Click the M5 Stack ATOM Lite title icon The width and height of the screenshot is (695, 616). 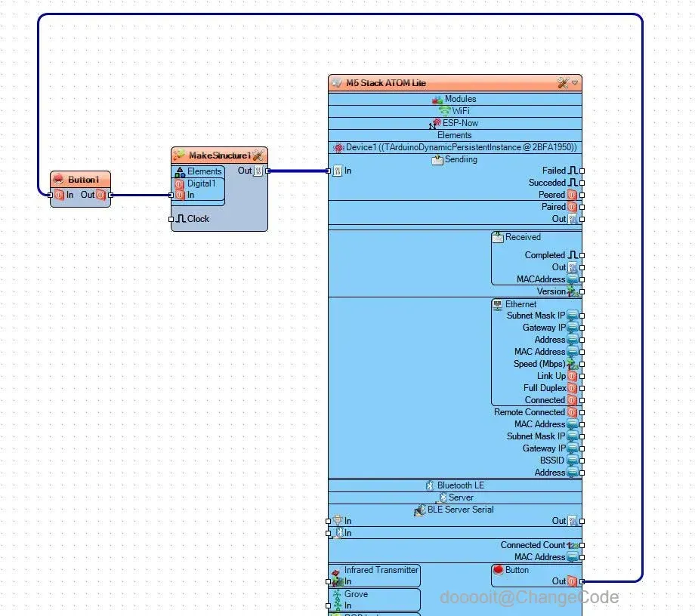tap(337, 83)
